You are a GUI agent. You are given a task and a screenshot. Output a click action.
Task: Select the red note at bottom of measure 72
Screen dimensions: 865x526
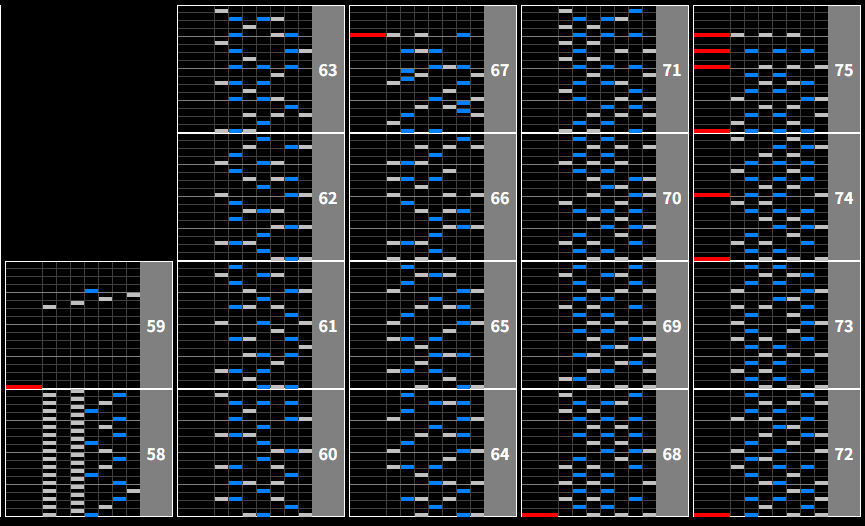[x=711, y=515]
